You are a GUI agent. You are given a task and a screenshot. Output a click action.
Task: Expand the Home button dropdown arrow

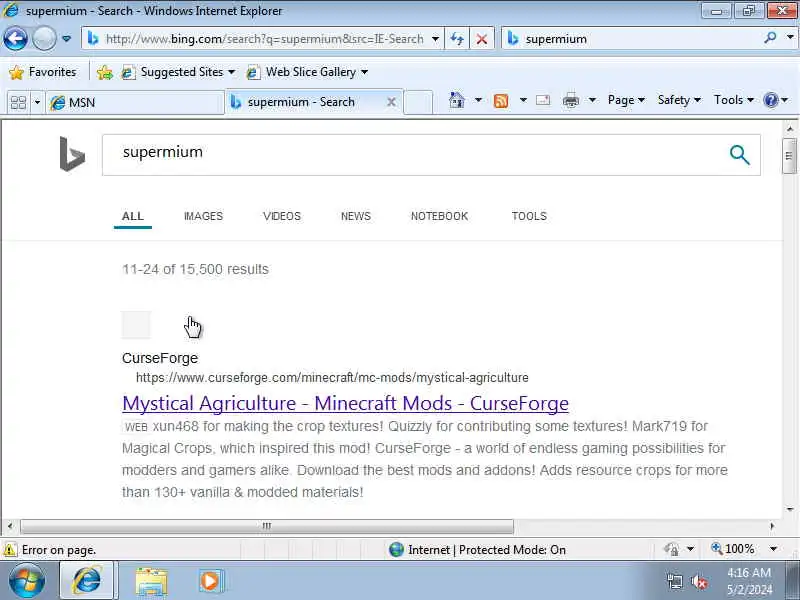pos(478,101)
